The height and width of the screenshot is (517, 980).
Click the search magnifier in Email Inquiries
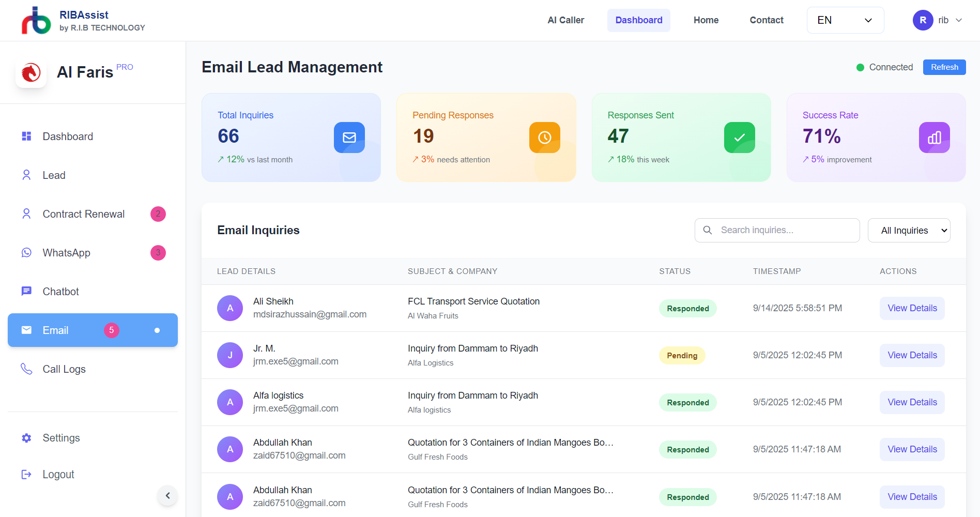(707, 230)
